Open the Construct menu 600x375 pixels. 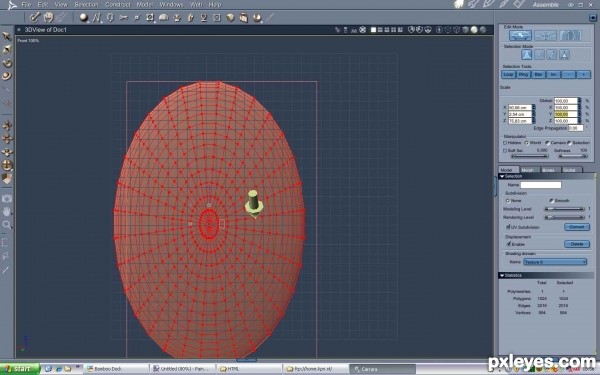[117, 5]
